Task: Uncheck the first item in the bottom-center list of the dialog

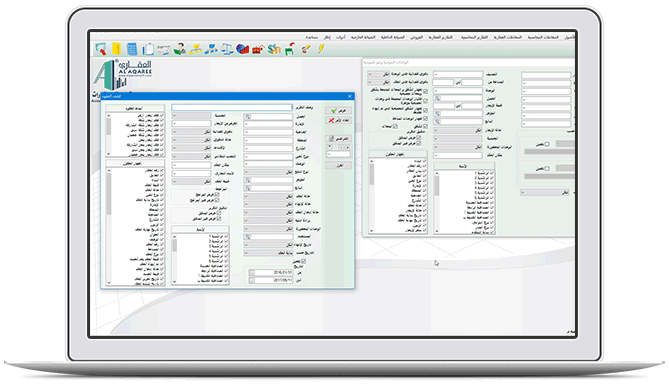Action: (x=226, y=236)
